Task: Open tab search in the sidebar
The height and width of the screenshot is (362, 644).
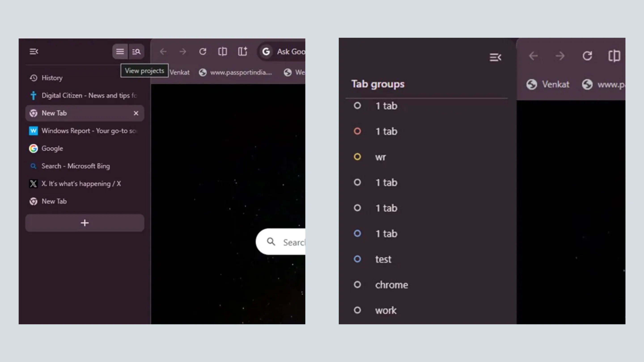Action: coord(136,51)
